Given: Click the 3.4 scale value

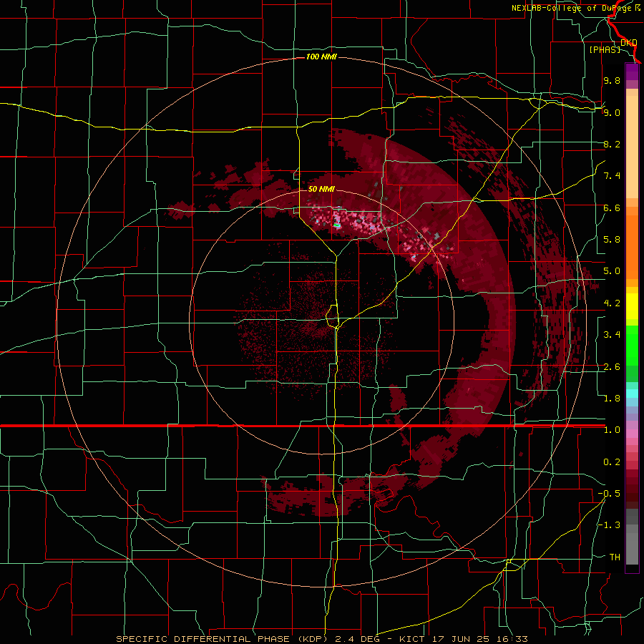Looking at the screenshot, I should (612, 335).
